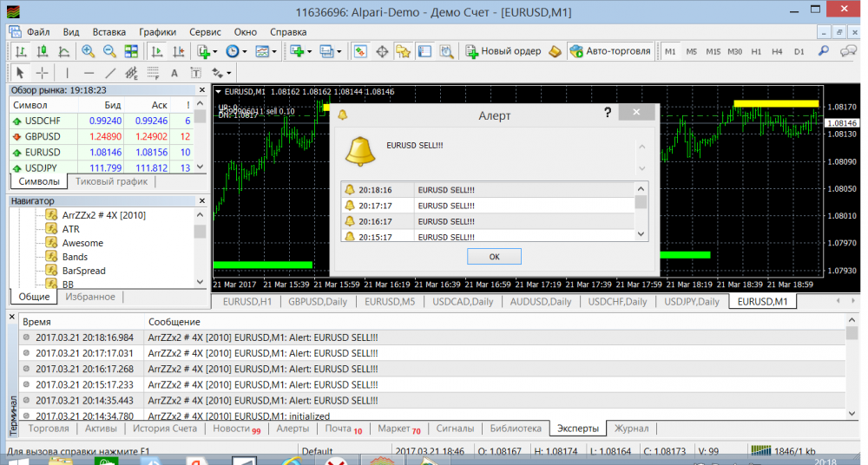Toggle chart shift from right border

coord(178,51)
